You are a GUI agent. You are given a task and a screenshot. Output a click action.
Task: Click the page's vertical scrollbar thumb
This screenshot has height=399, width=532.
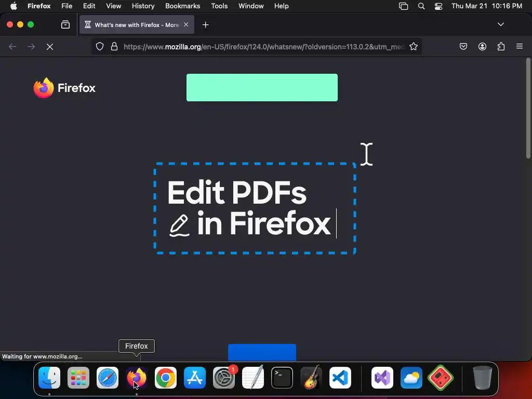[528, 108]
